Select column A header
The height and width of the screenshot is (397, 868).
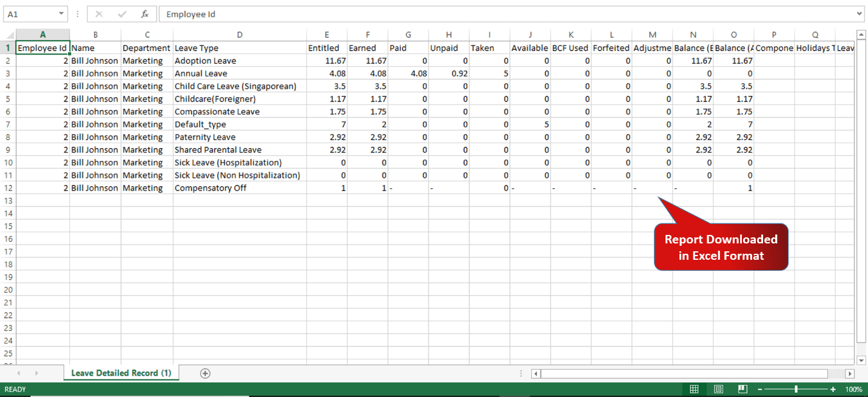click(42, 35)
